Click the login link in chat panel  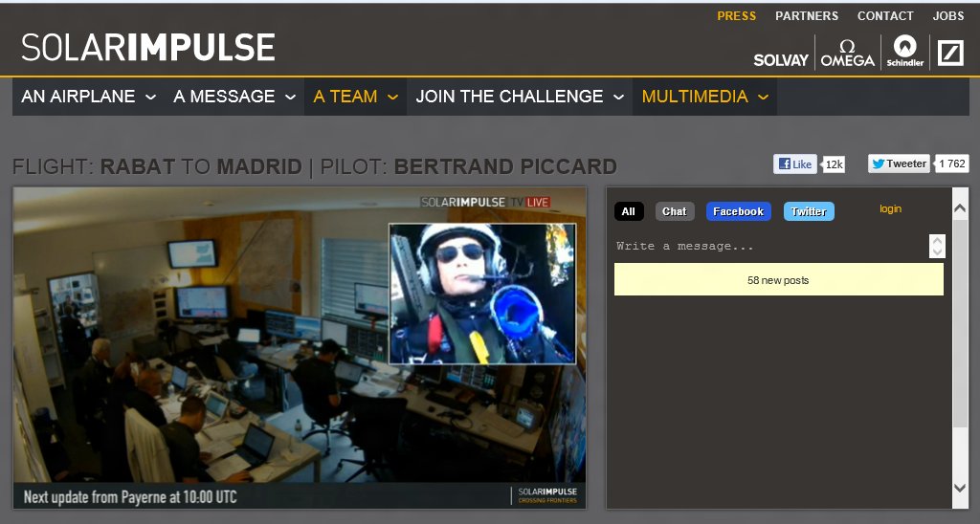pos(890,209)
